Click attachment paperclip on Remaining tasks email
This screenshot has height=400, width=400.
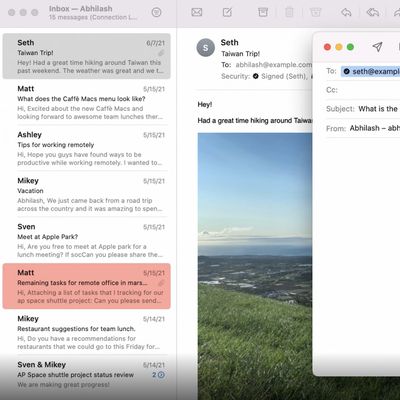coord(161,283)
